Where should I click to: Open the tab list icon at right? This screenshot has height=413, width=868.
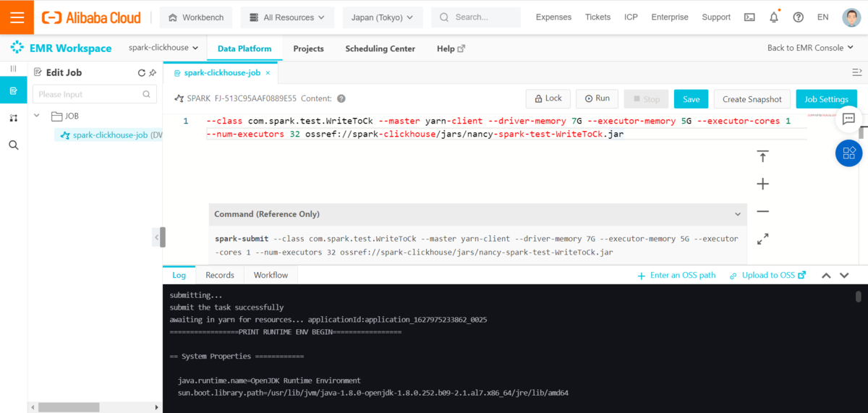click(857, 72)
